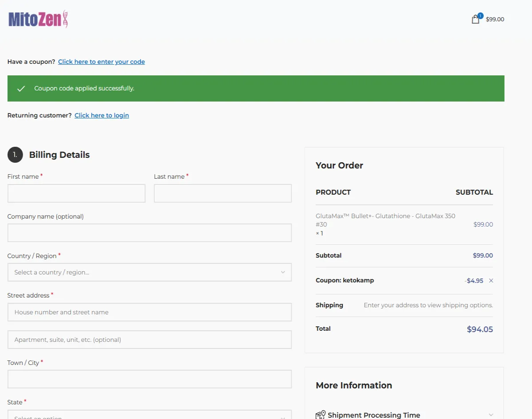The width and height of the screenshot is (532, 419).
Task: Click the map pin icon beside Shipment Processing Time
Action: 321,415
